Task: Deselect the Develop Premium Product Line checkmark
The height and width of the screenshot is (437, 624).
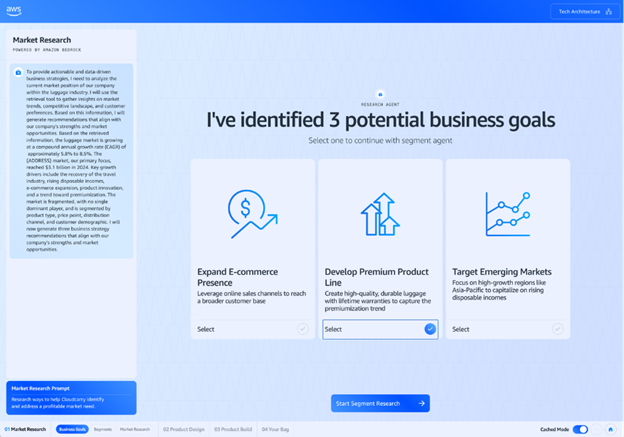Action: [430, 329]
